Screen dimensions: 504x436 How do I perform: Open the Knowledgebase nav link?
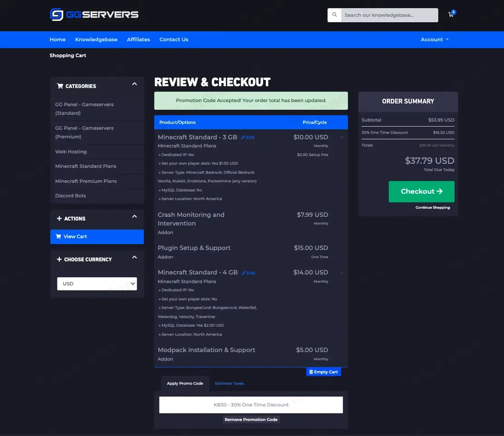96,39
